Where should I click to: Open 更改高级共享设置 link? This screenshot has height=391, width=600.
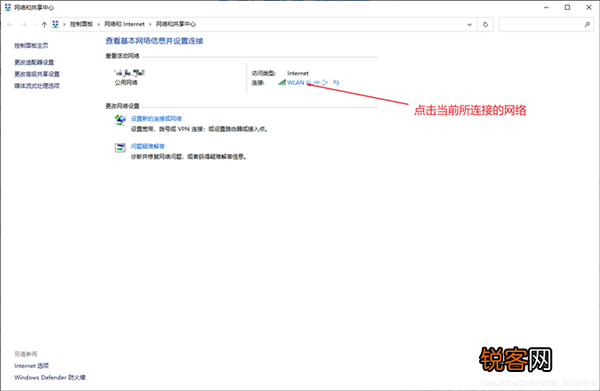point(37,74)
